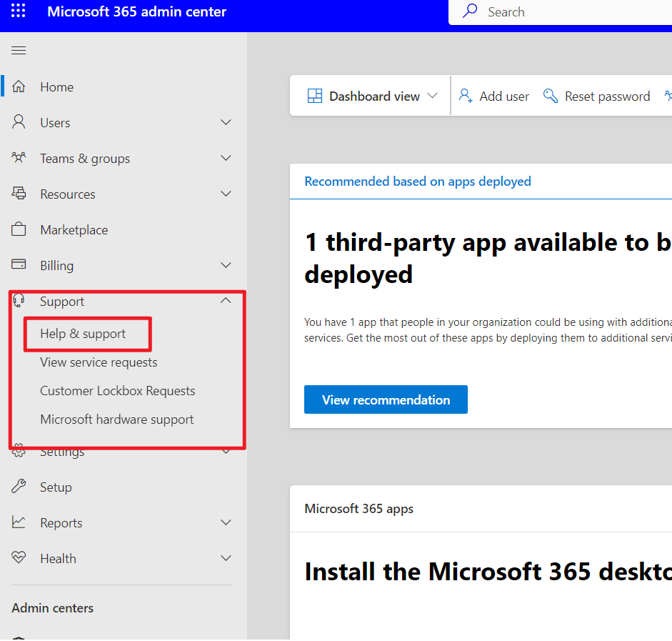Click the Health heart icon
The width and height of the screenshot is (672, 641).
pyautogui.click(x=19, y=557)
